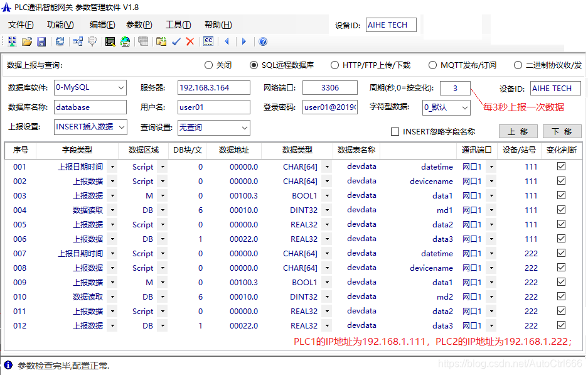Image resolution: width=588 pixels, height=375 pixels.
Task: Click the globe network device icon
Action: tap(125, 41)
